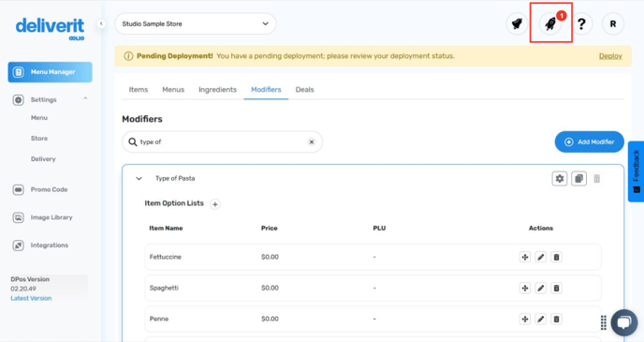The height and width of the screenshot is (342, 644).
Task: Switch to the Menus tab
Action: click(x=173, y=90)
